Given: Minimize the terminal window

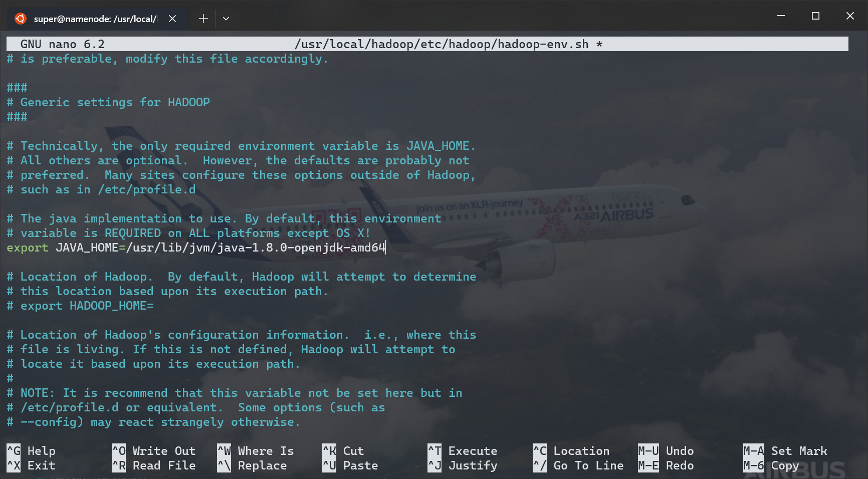Looking at the screenshot, I should [781, 16].
